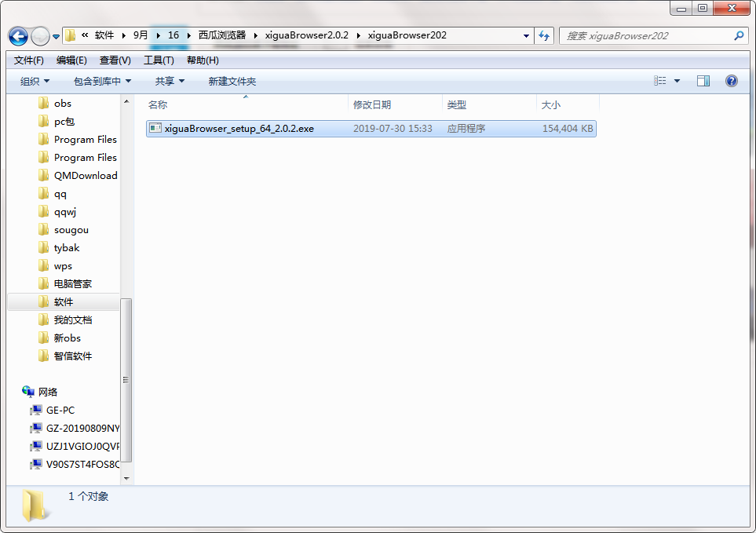Click the xiguaBrowser setup exe file icon
This screenshot has height=533, width=756.
(155, 128)
